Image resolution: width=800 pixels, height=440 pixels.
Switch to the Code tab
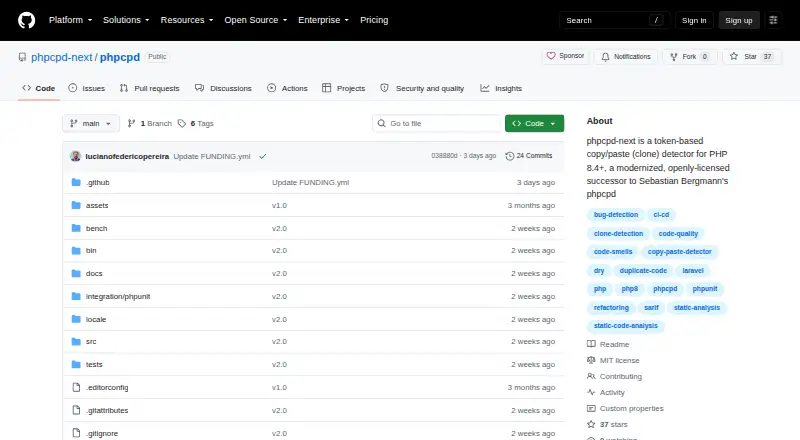pyautogui.click(x=39, y=88)
